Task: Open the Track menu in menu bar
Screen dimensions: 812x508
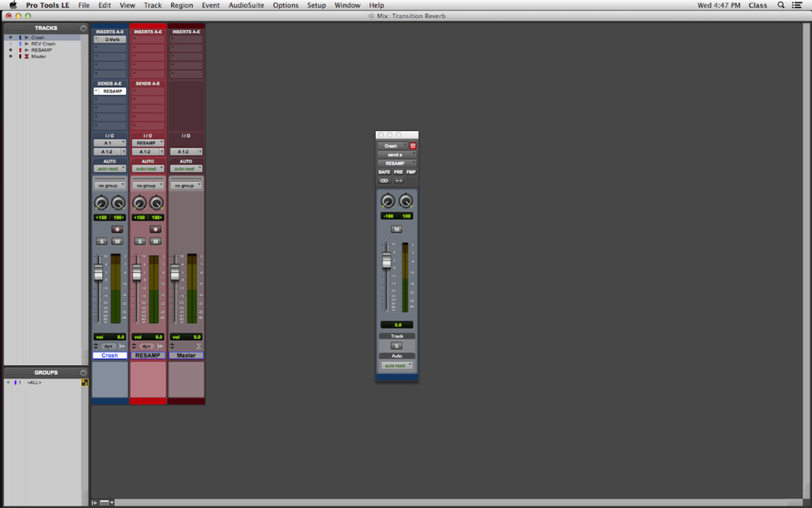Action: 152,5
